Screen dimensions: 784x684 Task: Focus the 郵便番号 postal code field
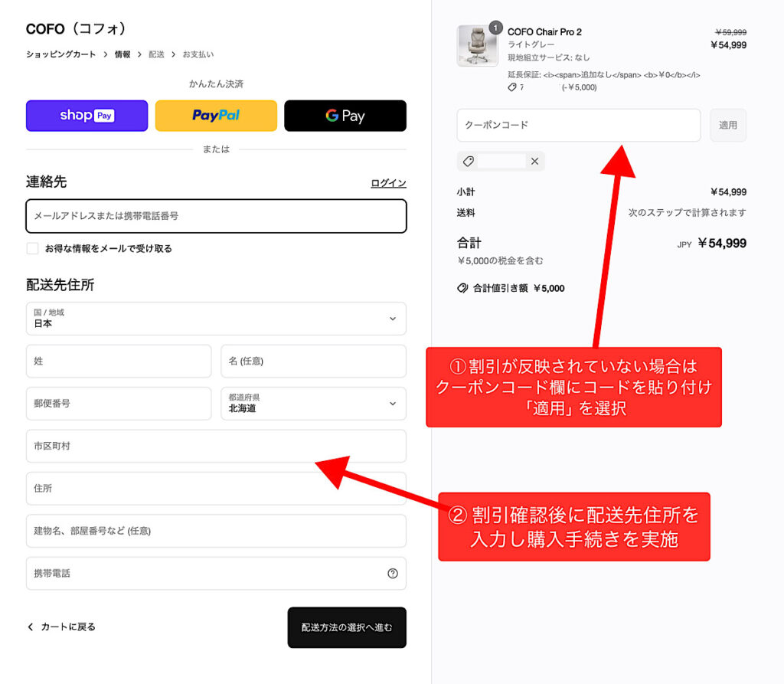click(119, 404)
